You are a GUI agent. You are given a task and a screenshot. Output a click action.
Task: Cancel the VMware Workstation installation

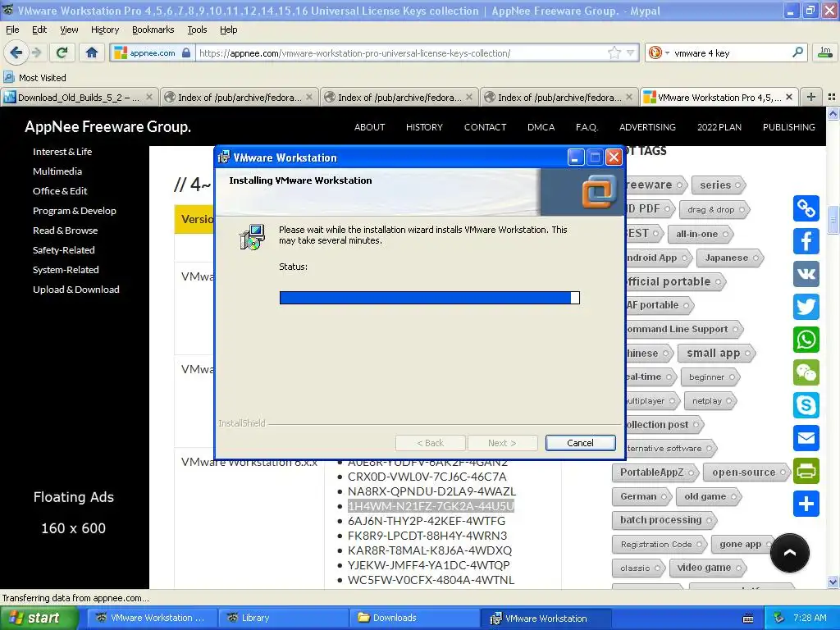click(x=580, y=443)
